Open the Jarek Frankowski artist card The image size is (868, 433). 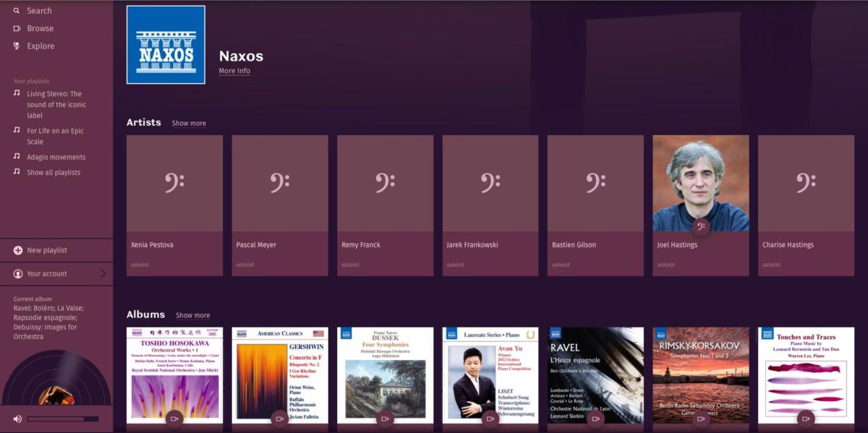pos(490,205)
